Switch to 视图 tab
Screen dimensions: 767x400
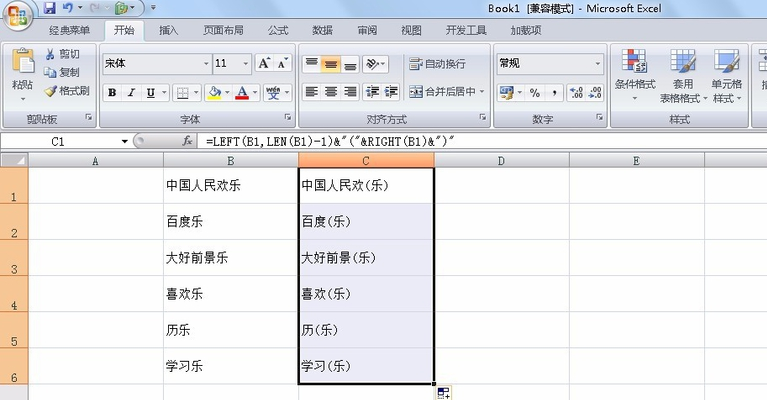pos(411,30)
